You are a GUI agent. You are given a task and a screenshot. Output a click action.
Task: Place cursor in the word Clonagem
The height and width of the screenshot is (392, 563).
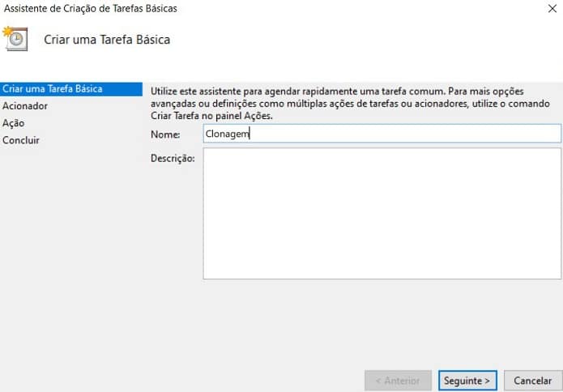(x=227, y=134)
